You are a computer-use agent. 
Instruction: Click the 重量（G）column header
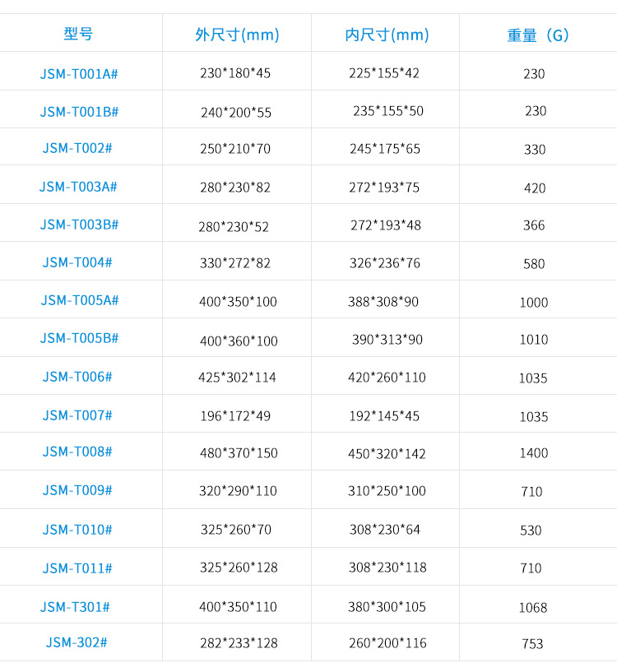[538, 35]
